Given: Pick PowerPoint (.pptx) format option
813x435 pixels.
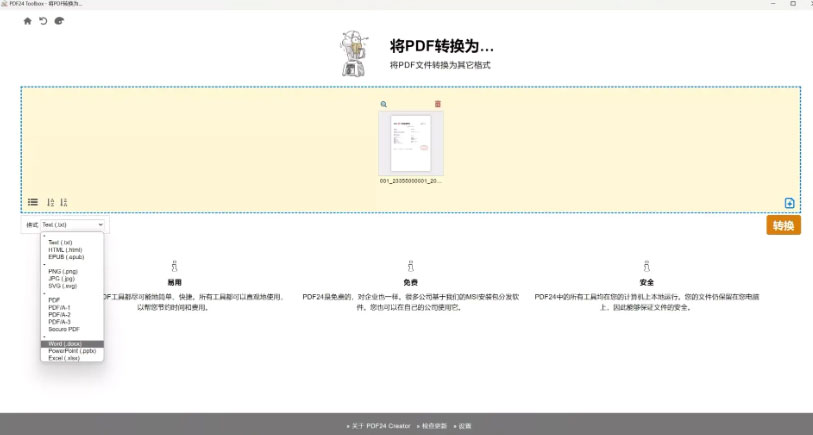Looking at the screenshot, I should pos(72,351).
